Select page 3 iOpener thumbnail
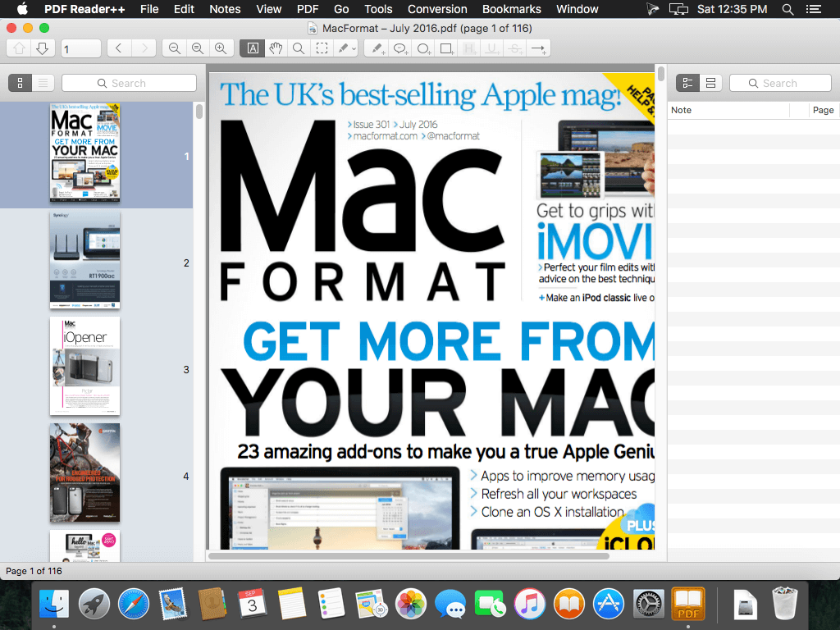 point(85,366)
